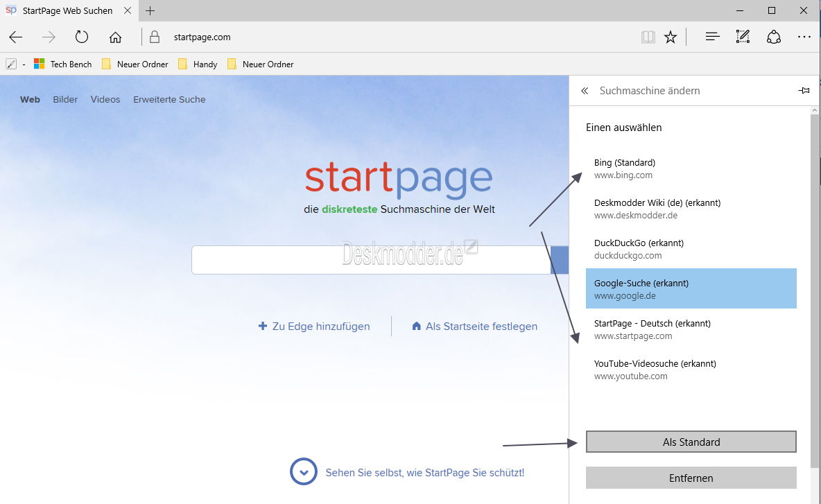
Task: Close the StartPage Web Suchen tab
Action: coord(127,10)
